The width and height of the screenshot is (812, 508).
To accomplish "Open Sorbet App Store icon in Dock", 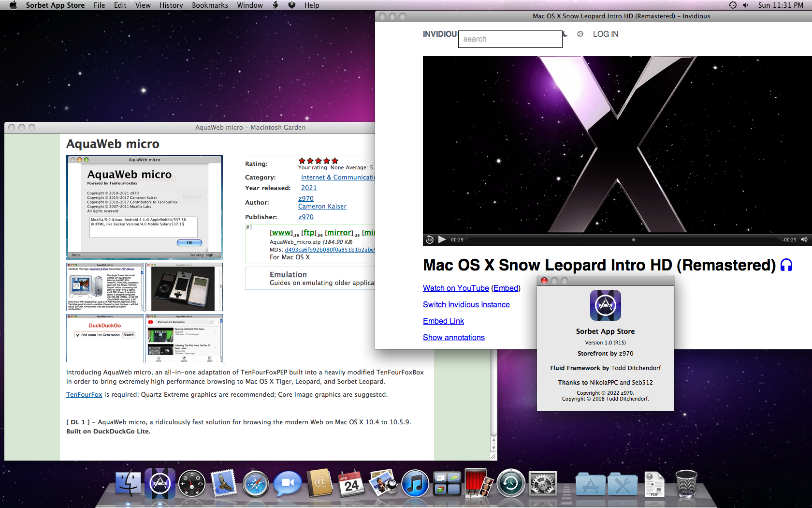I will point(160,483).
